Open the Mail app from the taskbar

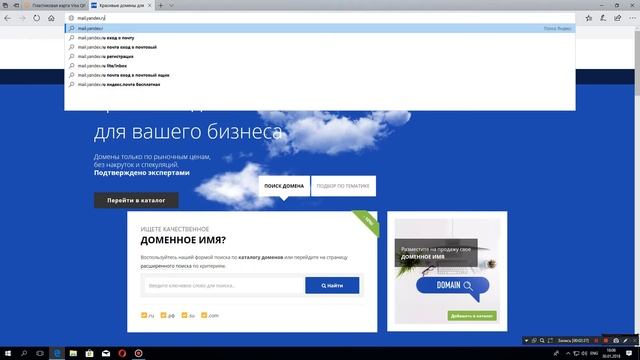pos(106,353)
